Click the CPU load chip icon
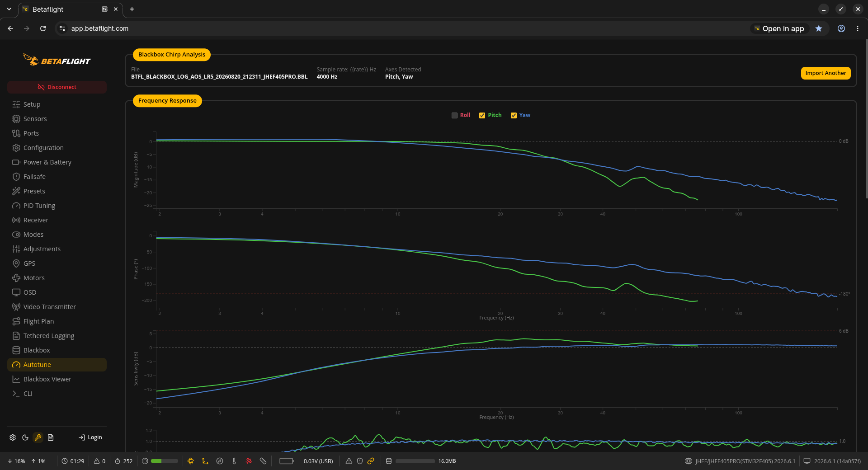 (145, 461)
